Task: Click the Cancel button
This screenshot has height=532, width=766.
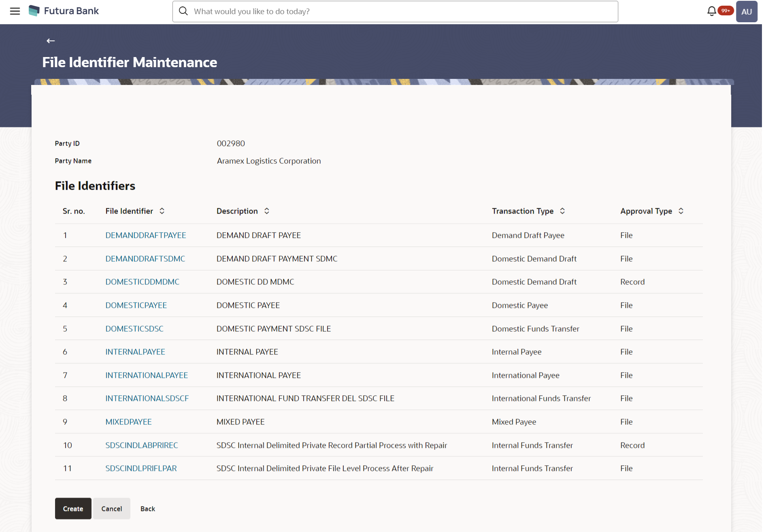Action: pos(112,509)
